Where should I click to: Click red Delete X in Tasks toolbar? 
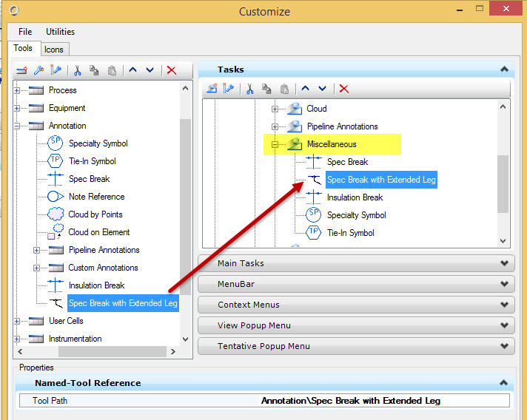pyautogui.click(x=344, y=89)
